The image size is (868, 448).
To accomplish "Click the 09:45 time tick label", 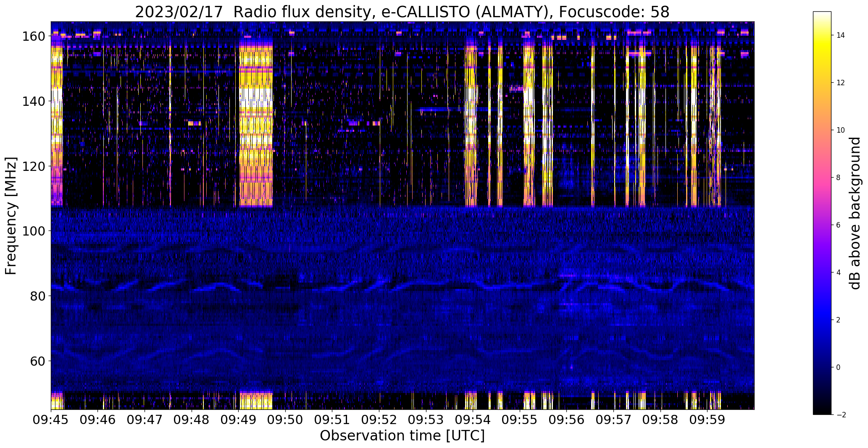I will click(x=51, y=420).
